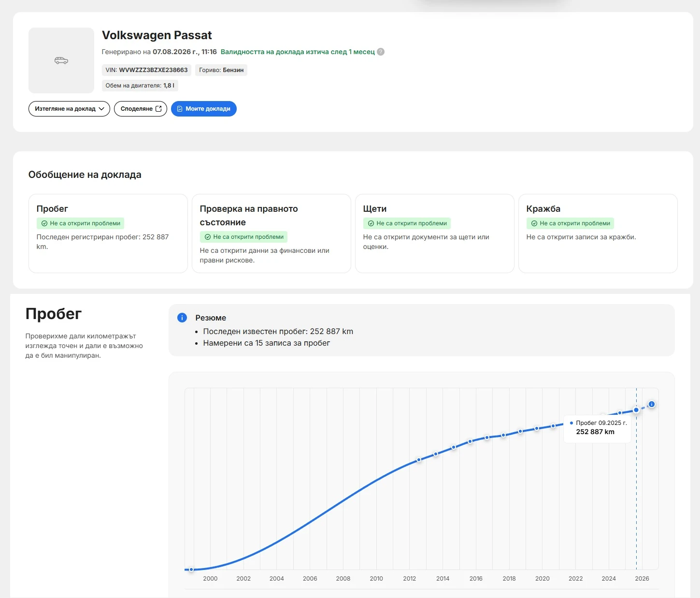
Task: Click the green report validity notice text
Action: 298,52
